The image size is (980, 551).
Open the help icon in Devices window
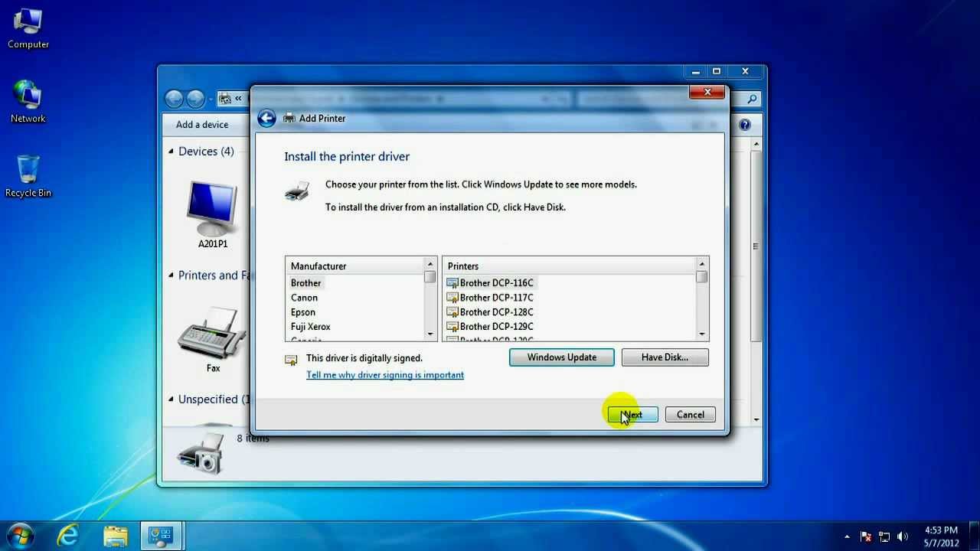[x=745, y=125]
